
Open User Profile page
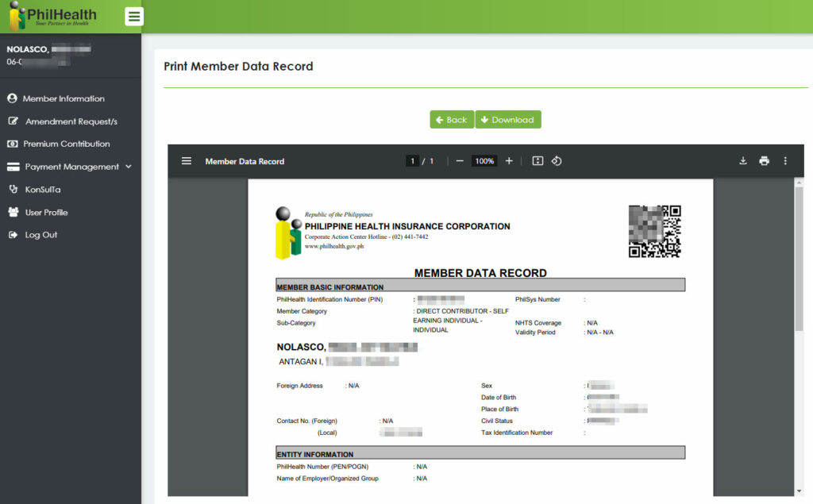click(46, 212)
